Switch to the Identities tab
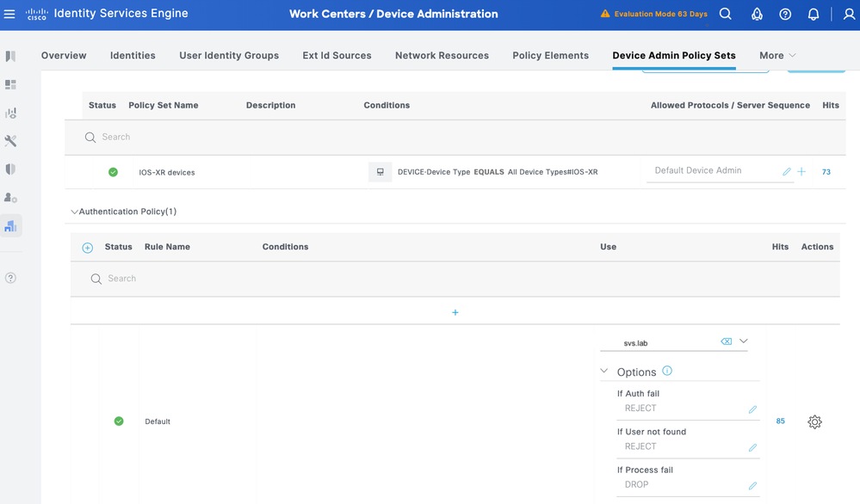Viewport: 860px width, 504px height. pos(133,55)
